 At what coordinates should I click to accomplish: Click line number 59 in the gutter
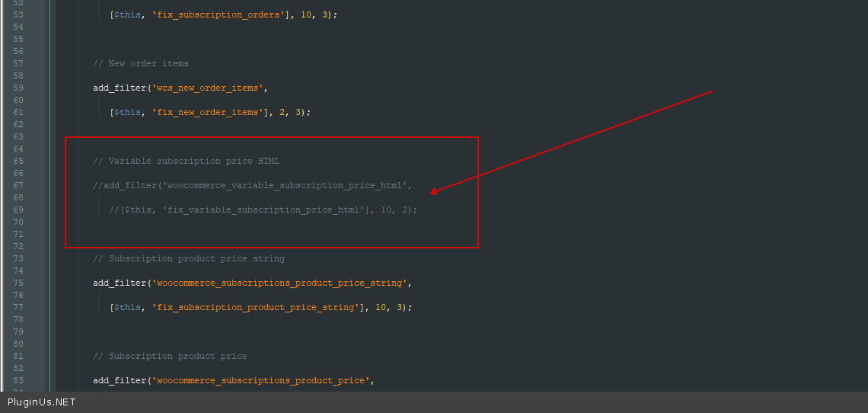(18, 88)
